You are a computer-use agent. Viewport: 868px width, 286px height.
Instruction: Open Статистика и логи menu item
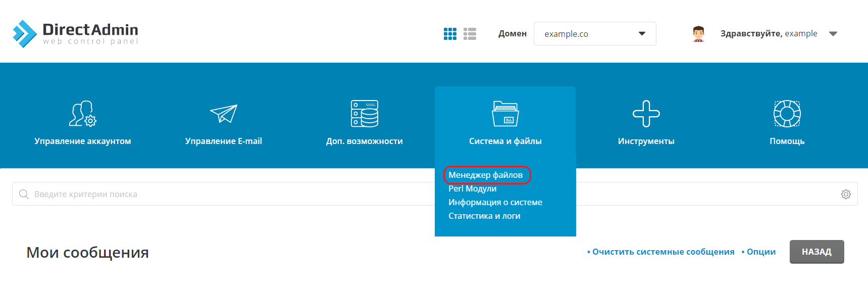484,216
